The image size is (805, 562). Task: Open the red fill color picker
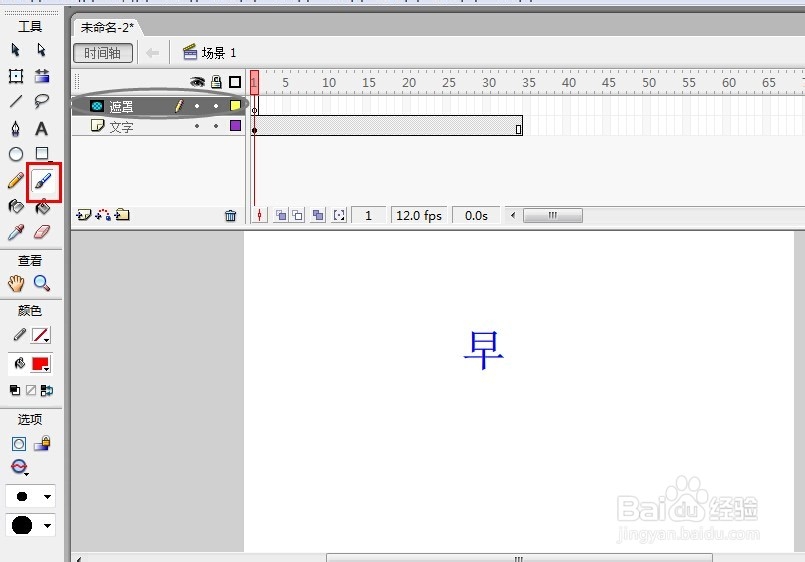pos(41,364)
